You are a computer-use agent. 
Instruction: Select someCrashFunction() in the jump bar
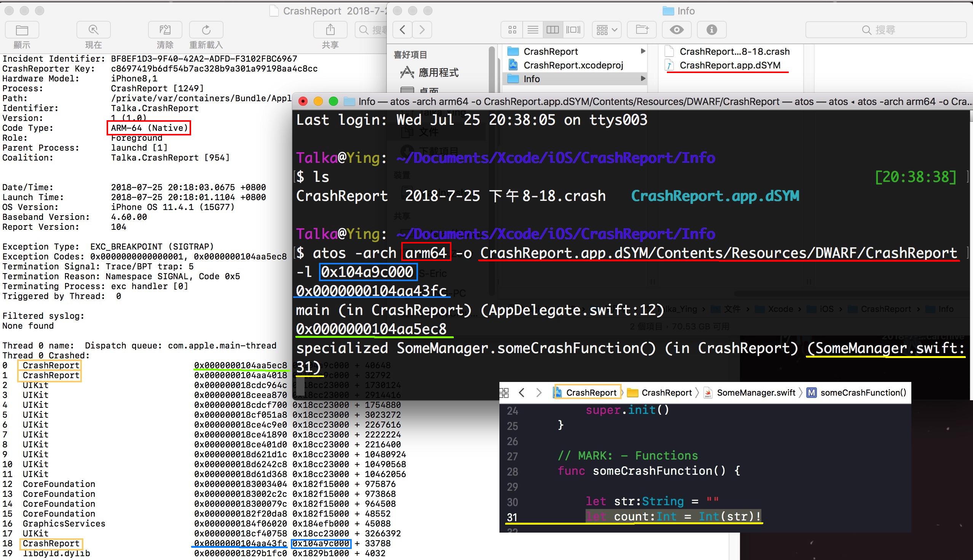click(863, 393)
